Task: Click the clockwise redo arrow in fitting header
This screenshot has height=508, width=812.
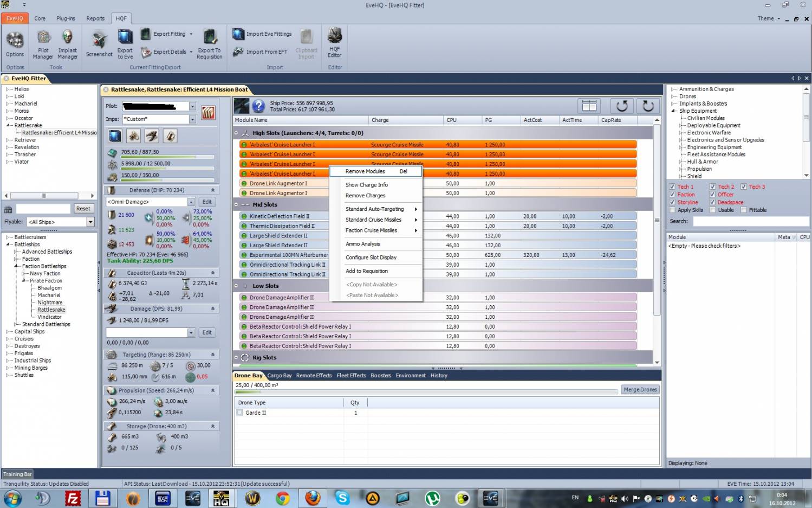Action: [x=648, y=106]
